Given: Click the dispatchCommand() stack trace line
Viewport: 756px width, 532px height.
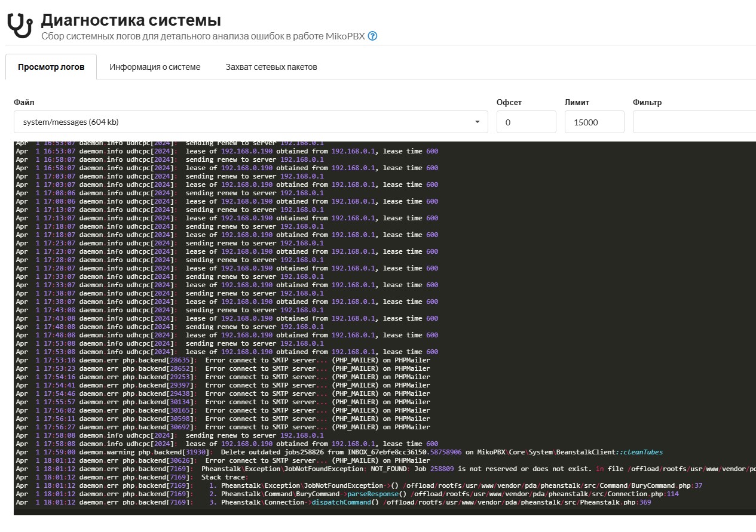Looking at the screenshot, I should tap(333, 502).
